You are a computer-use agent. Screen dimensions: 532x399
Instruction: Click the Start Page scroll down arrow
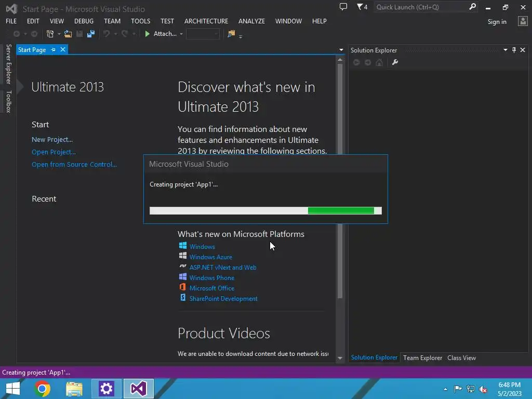(340, 358)
